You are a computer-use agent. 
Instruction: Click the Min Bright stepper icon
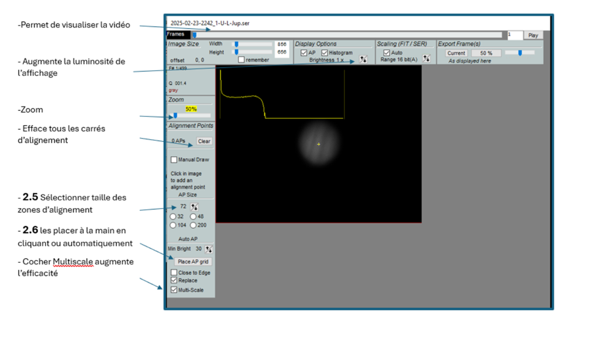(x=209, y=249)
